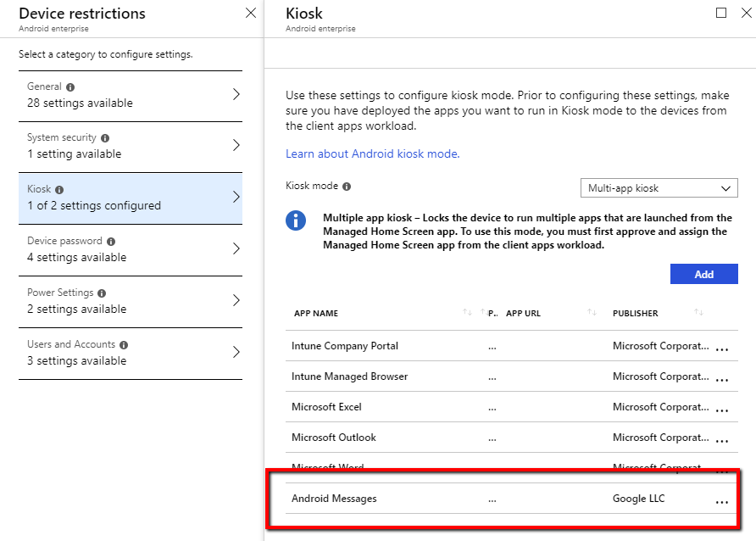The height and width of the screenshot is (541, 756).
Task: Open more options for Microsoft Outlook row
Action: point(722,441)
